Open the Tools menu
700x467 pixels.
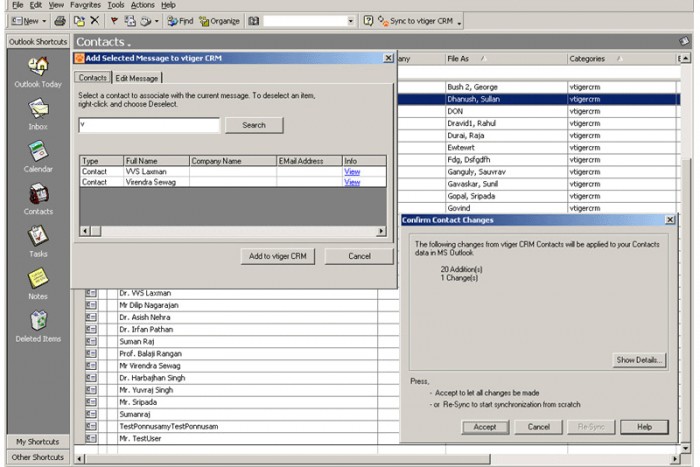[116, 5]
